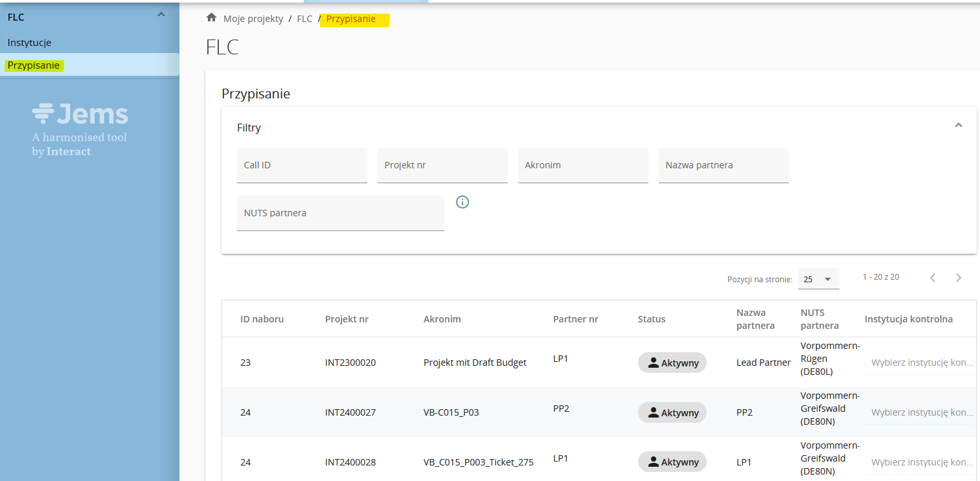The image size is (980, 481).
Task: Open FLC breadcrumb link
Action: (x=304, y=19)
